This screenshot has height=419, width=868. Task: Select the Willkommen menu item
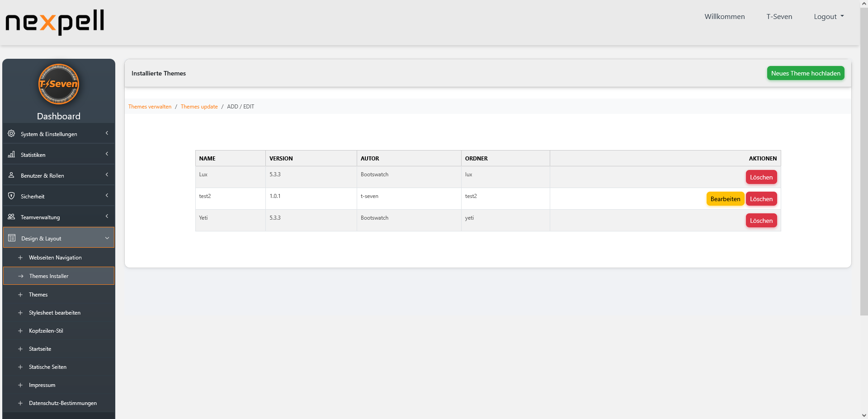(x=724, y=16)
